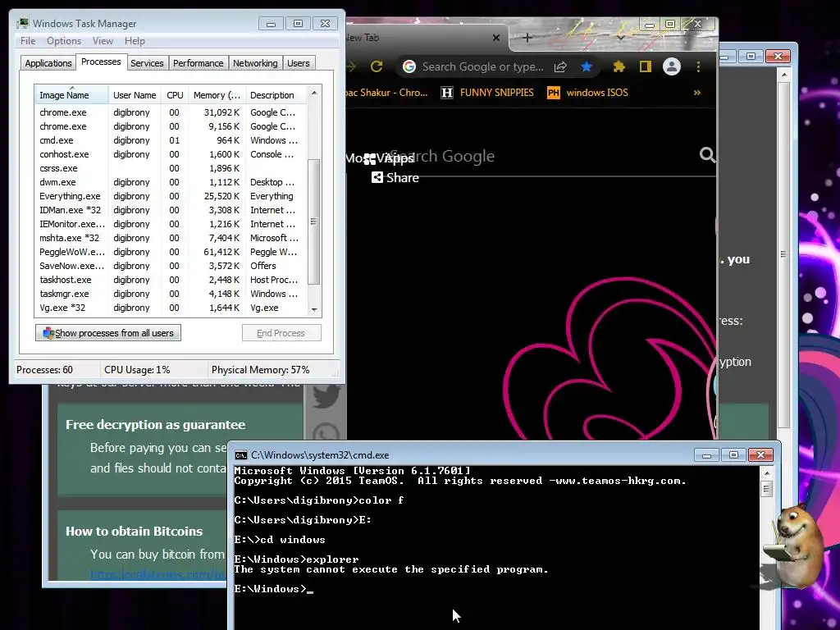
Task: Open a new Chrome tab with plus
Action: click(x=527, y=38)
